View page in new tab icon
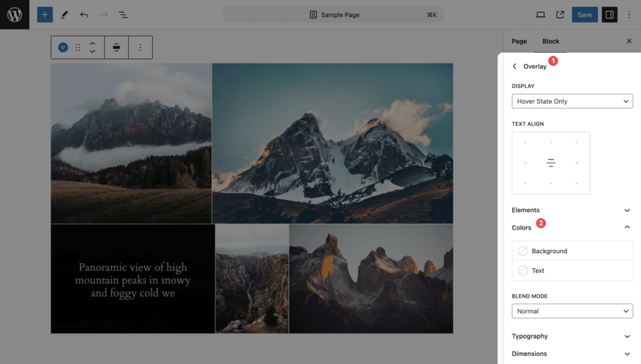641x364 pixels. pos(560,15)
